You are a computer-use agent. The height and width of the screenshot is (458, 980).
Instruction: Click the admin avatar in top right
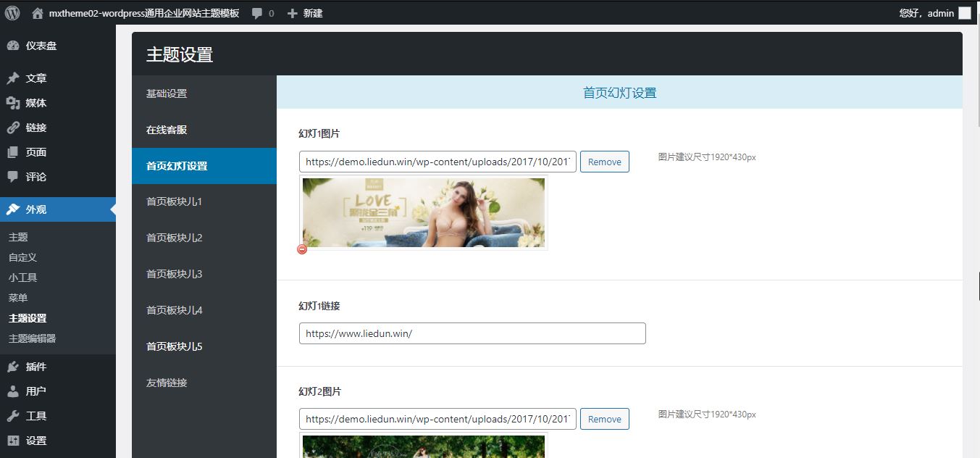(964, 13)
